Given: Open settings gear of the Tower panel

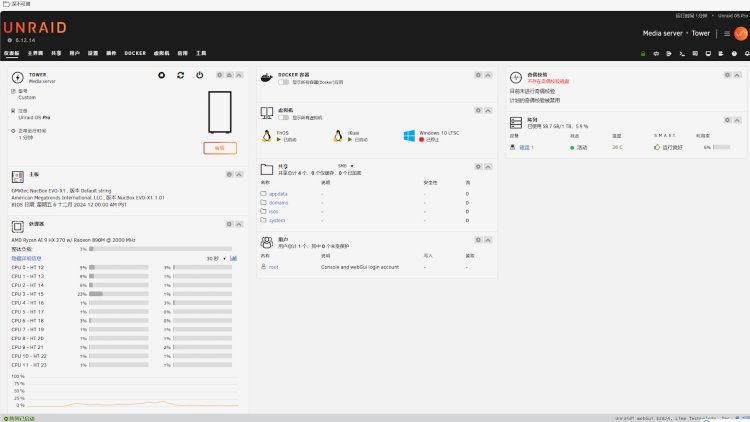Looking at the screenshot, I should coord(220,75).
